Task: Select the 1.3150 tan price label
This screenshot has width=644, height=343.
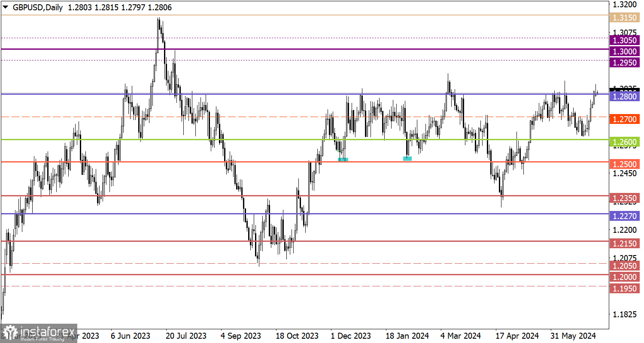Action: pos(625,18)
